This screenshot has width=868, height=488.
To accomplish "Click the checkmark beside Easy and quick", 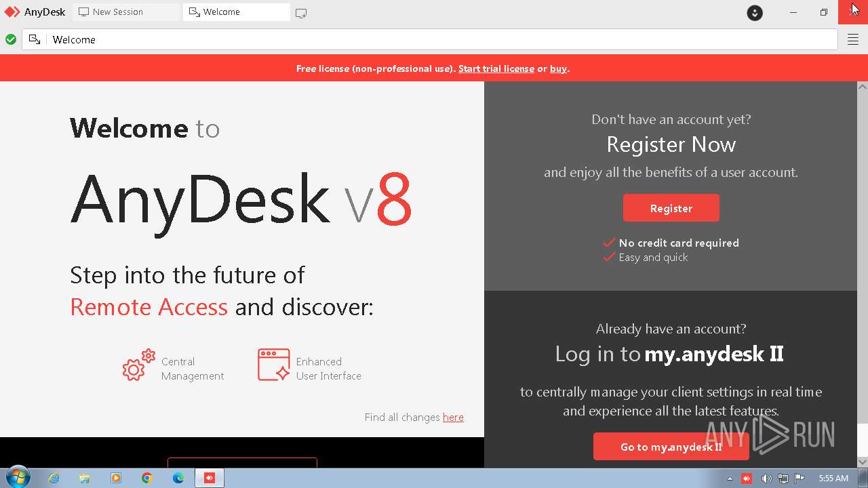I will pyautogui.click(x=609, y=257).
